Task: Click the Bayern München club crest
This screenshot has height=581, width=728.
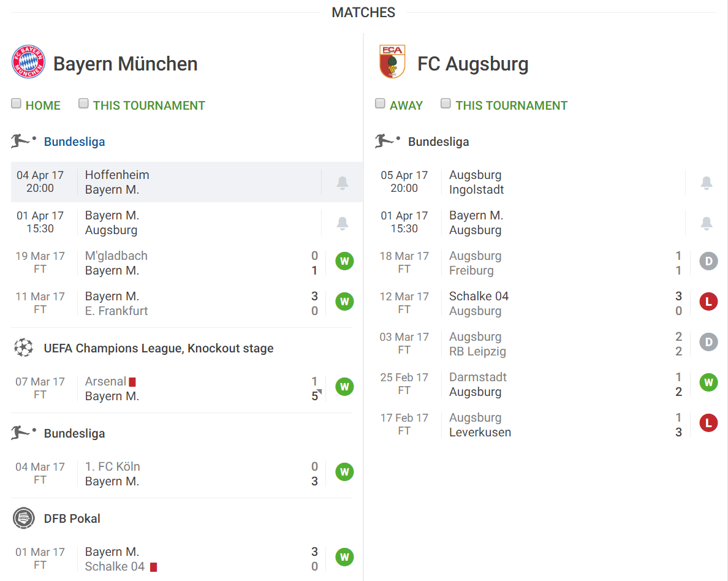Action: coord(28,62)
